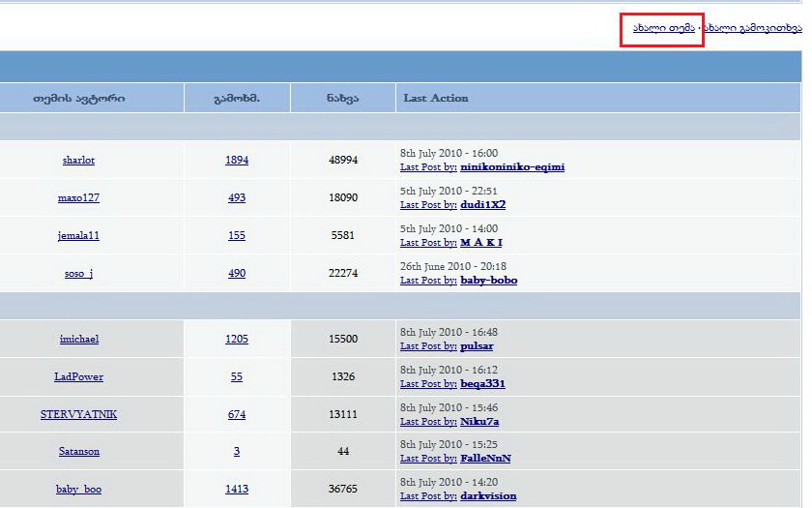Open topic author soso_j

coord(78,274)
